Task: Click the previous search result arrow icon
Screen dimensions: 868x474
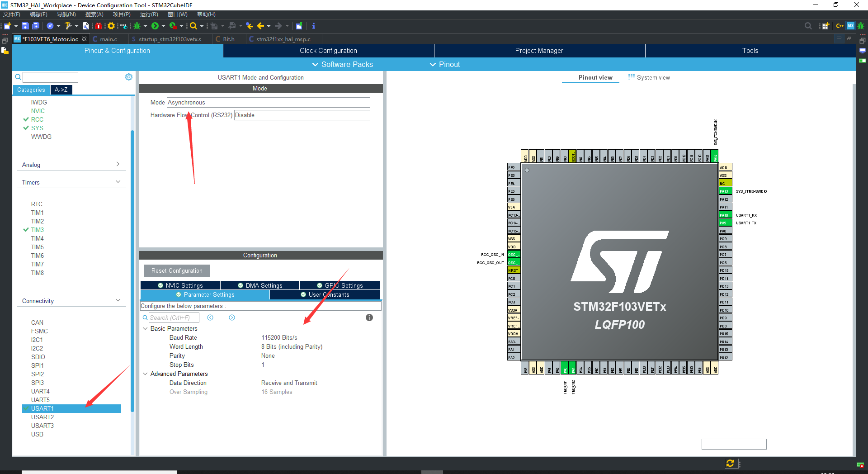Action: (x=210, y=318)
